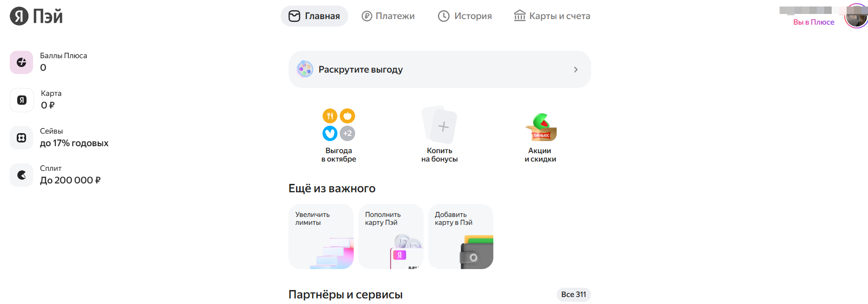Click the Сплит icon in sidebar
The height and width of the screenshot is (304, 868).
point(21,175)
